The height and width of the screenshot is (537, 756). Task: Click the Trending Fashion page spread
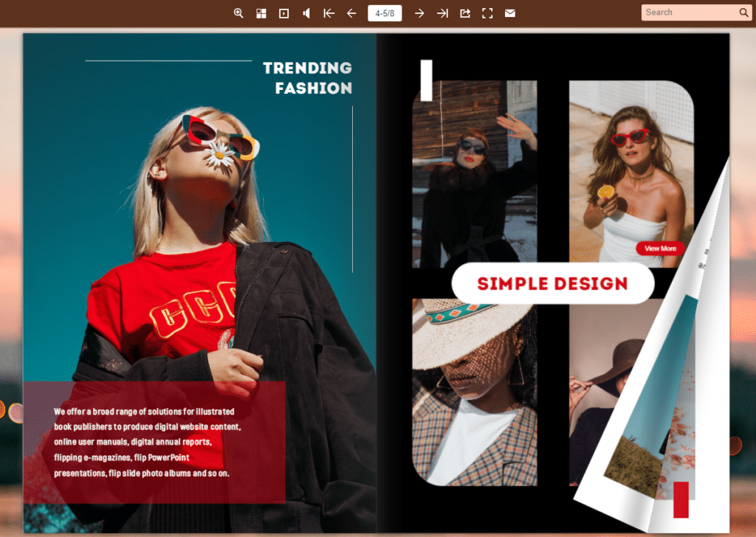[199, 280]
